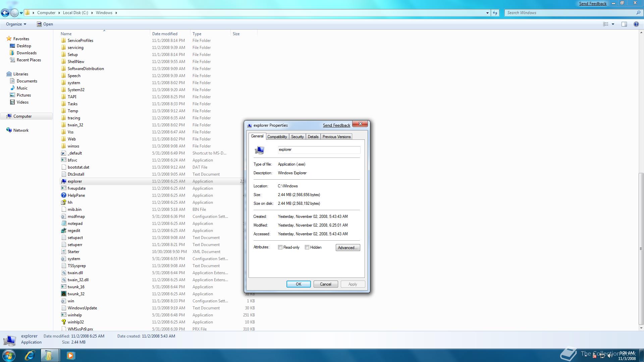Open the recent pages dropdown arrow
Screen dimensions: 644x362
click(21, 13)
